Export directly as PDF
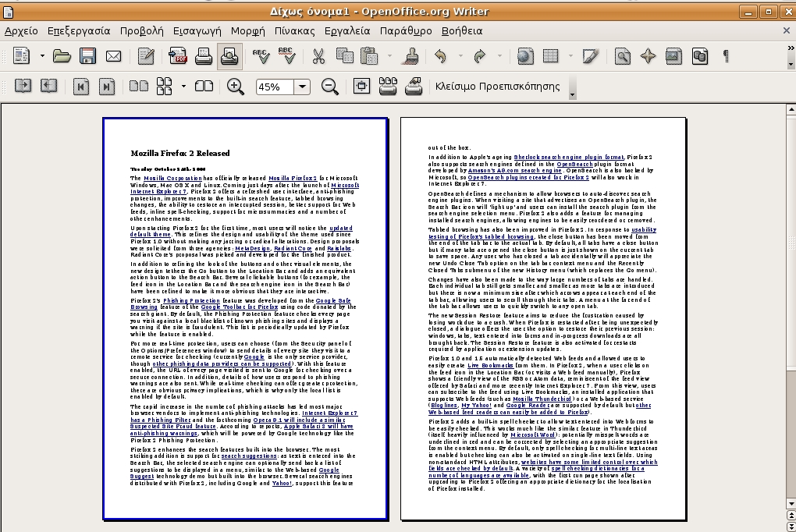796x532 pixels. (x=178, y=56)
